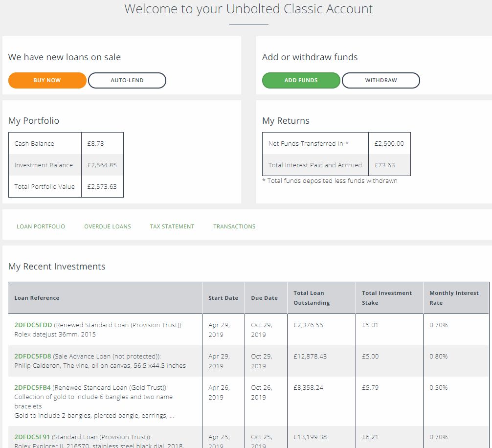View the TAX STATEMENT tab
Viewport: 492px width, 448px height.
(x=172, y=226)
